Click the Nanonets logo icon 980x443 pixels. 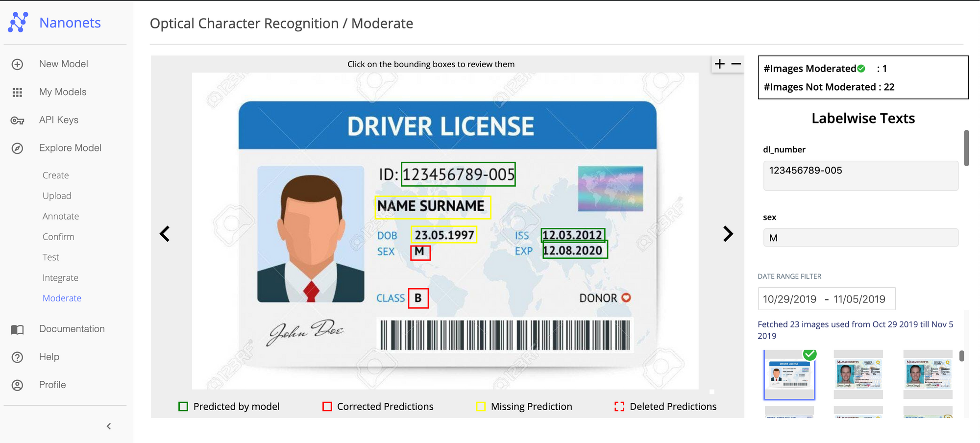coord(18,23)
